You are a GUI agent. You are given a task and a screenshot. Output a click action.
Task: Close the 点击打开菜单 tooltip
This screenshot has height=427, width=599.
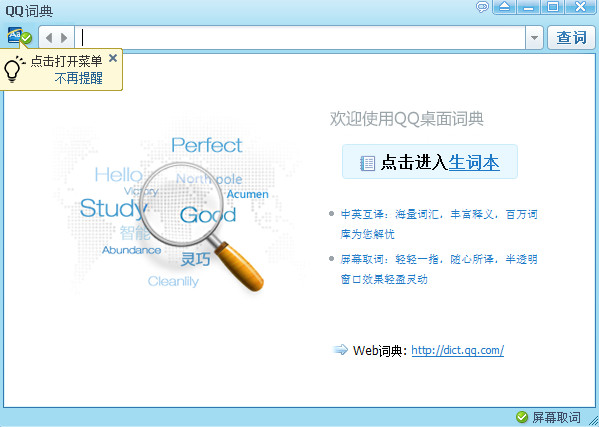click(113, 58)
